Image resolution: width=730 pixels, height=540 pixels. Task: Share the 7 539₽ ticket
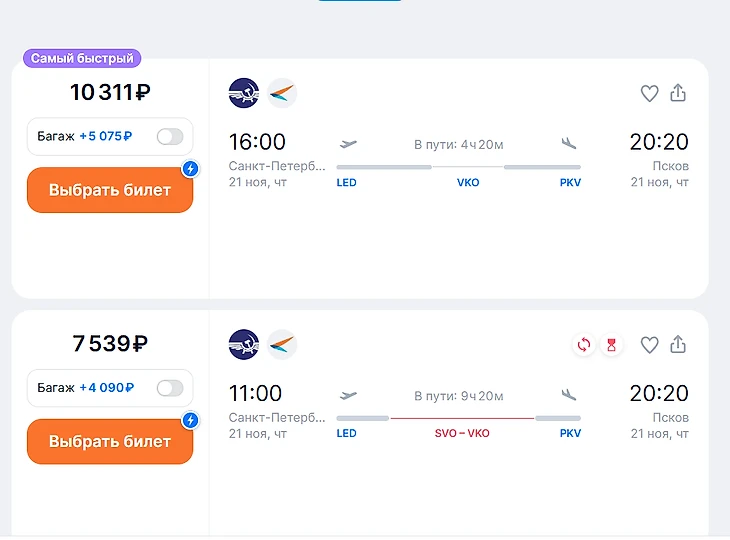coord(678,344)
